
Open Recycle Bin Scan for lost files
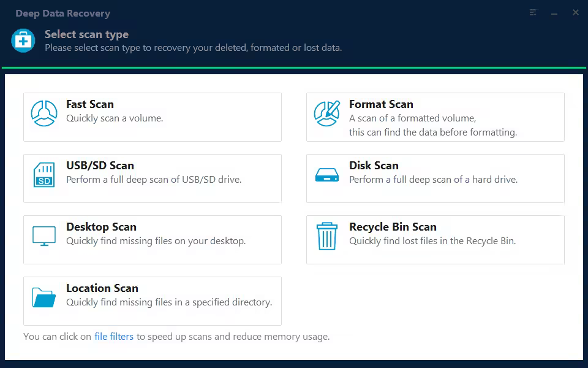click(435, 239)
